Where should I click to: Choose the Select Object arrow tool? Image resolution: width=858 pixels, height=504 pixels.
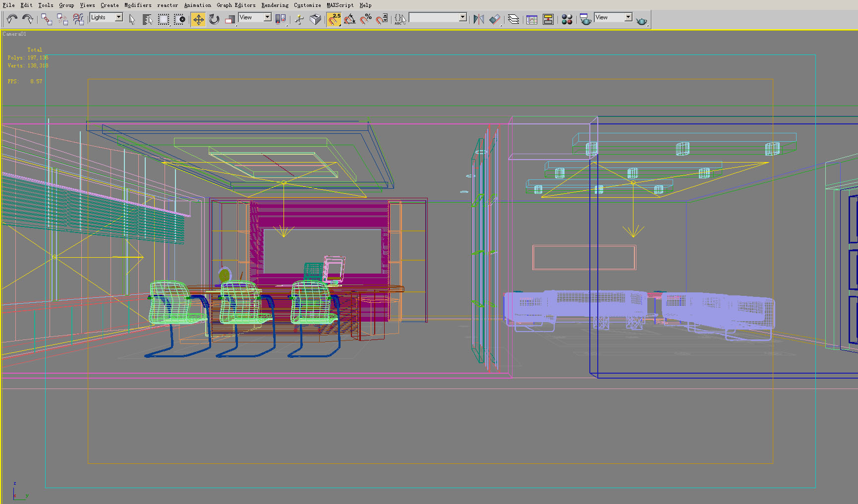point(132,19)
